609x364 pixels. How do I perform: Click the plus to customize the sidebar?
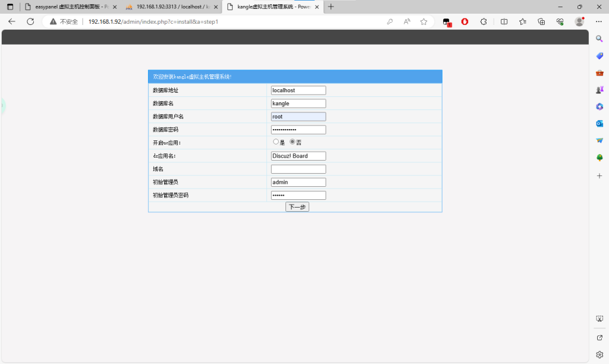click(599, 175)
